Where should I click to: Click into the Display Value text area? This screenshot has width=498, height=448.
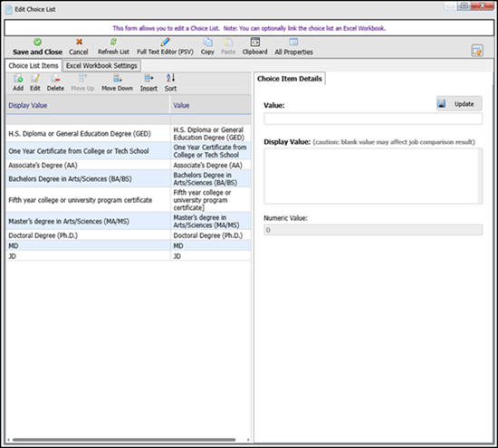point(371,176)
